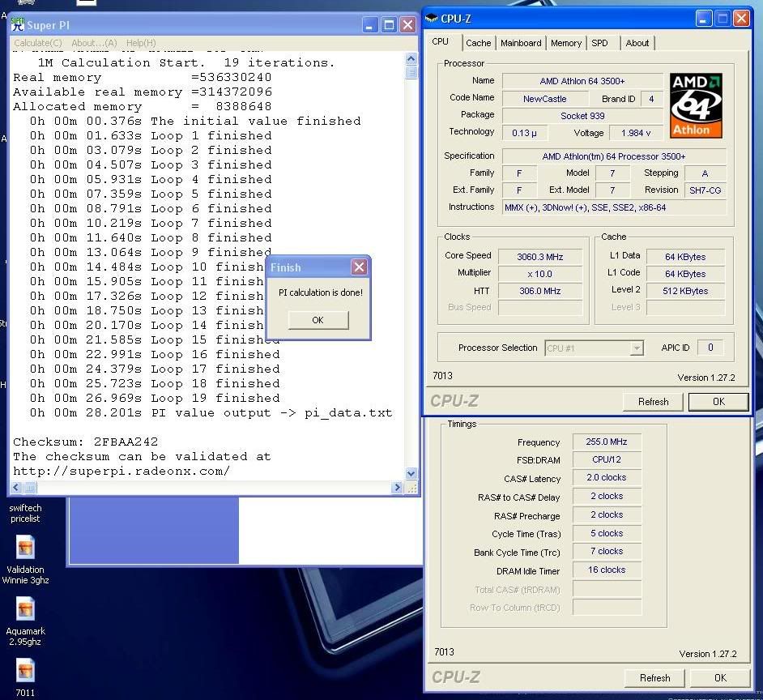Switch to the Memory tab in CPU-Z
The width and height of the screenshot is (763, 700).
coord(566,43)
